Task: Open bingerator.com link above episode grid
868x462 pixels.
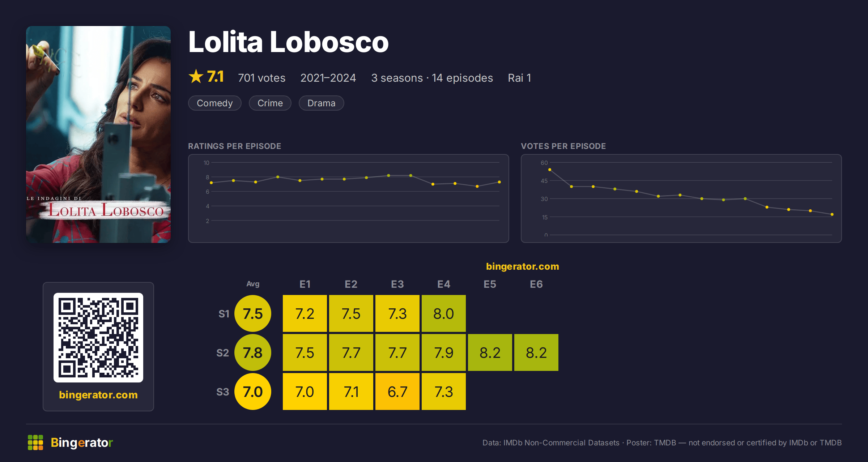Action: pyautogui.click(x=523, y=266)
